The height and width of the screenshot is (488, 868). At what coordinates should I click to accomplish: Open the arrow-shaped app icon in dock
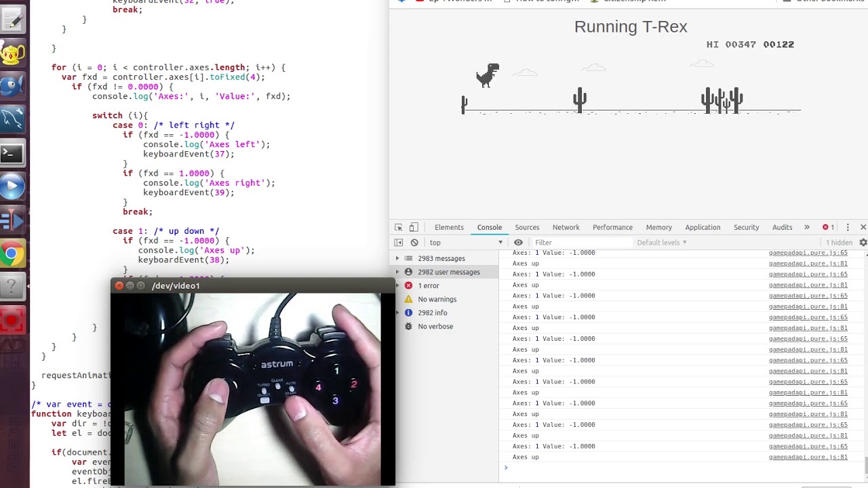tap(12, 221)
